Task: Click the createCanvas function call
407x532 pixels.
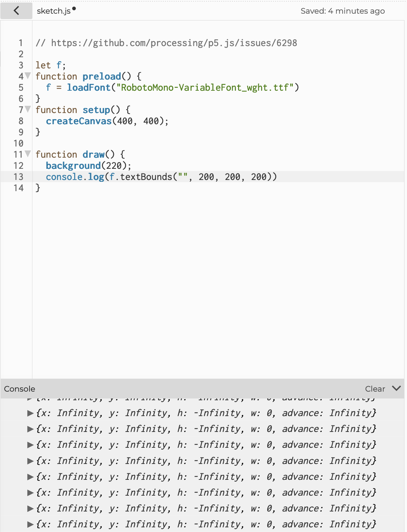Action: point(79,121)
